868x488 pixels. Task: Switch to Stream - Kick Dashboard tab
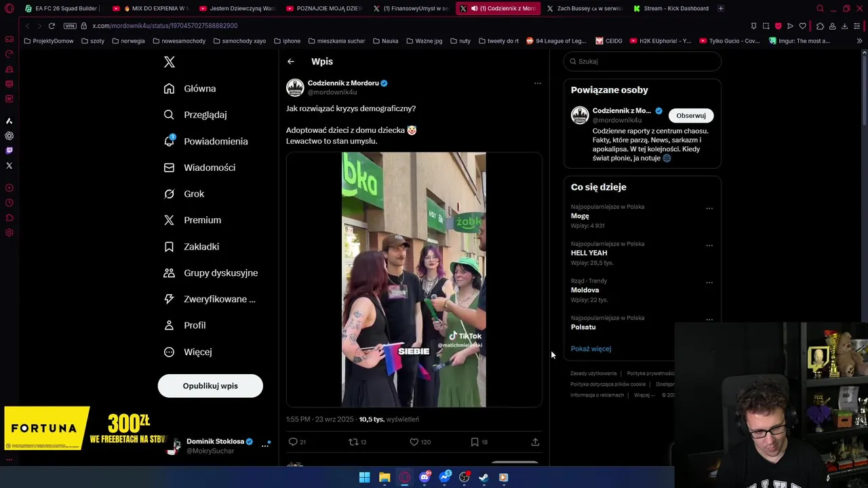pyautogui.click(x=671, y=9)
